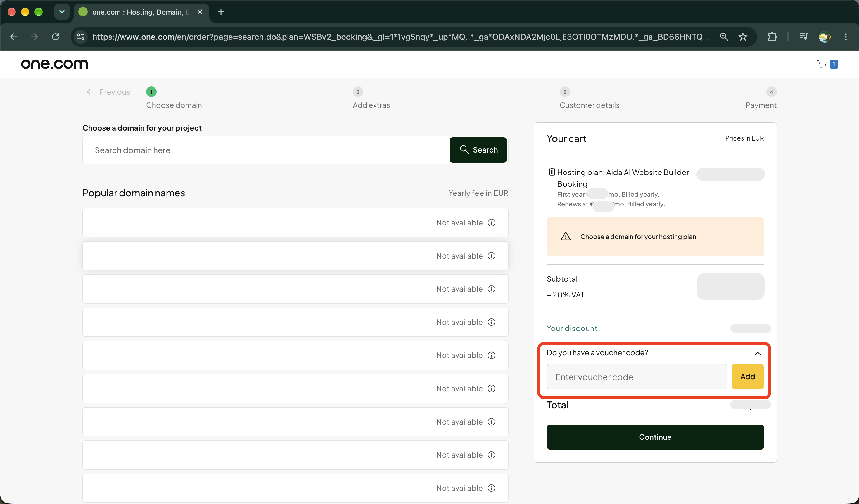Remove hosting plan with trash icon
Screen dimensions: 859x504
[x=552, y=172]
